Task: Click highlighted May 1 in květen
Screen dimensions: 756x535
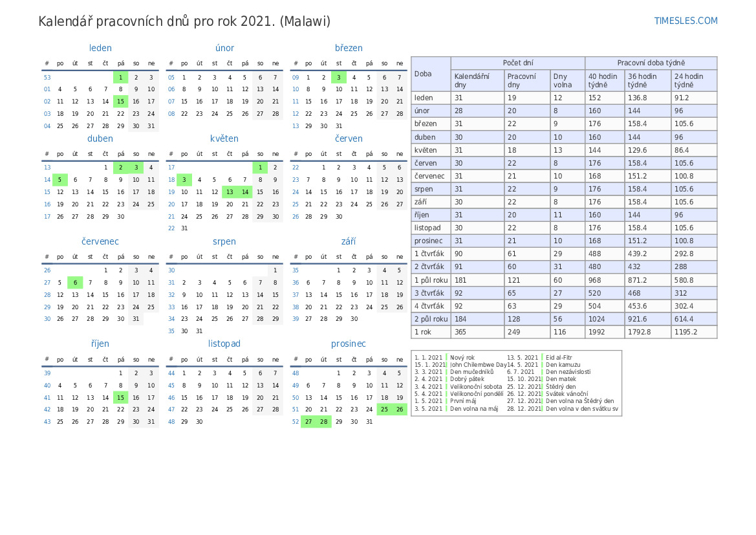Action: pos(260,168)
